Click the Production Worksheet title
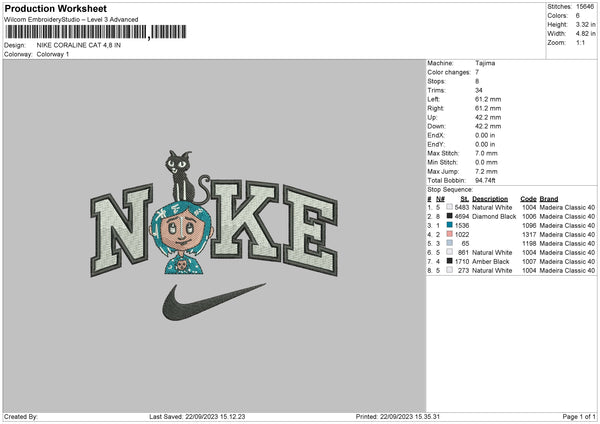 point(55,8)
